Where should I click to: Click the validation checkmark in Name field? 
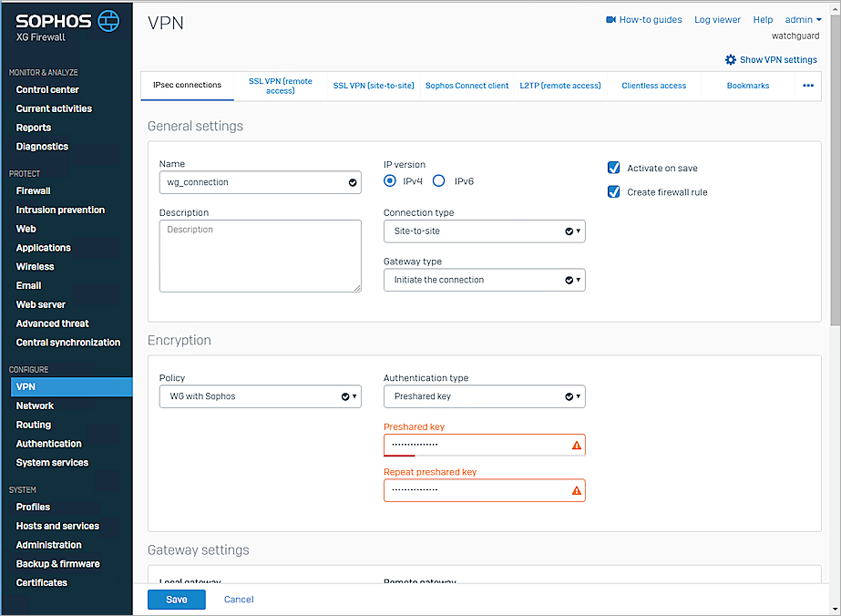point(353,182)
